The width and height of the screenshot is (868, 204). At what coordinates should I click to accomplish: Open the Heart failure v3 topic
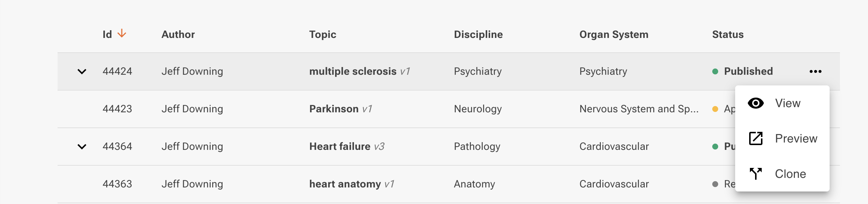point(340,147)
